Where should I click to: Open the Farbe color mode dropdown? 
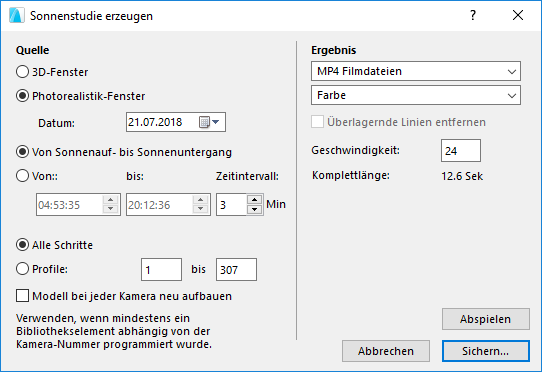coord(416,95)
